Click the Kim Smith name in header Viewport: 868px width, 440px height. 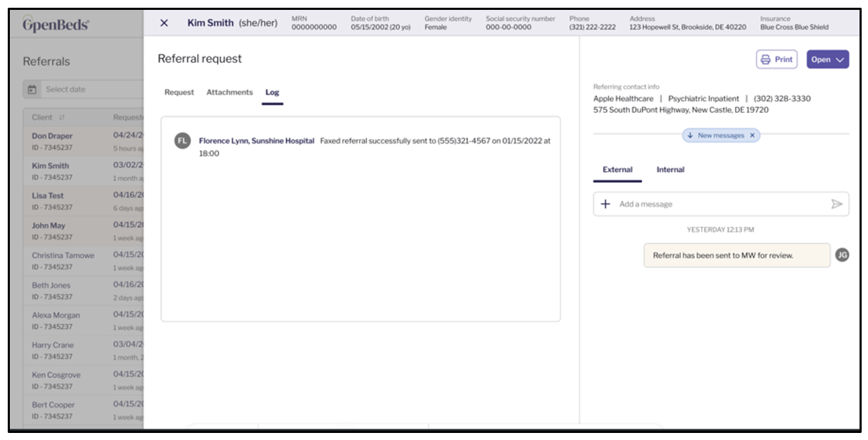coord(211,23)
